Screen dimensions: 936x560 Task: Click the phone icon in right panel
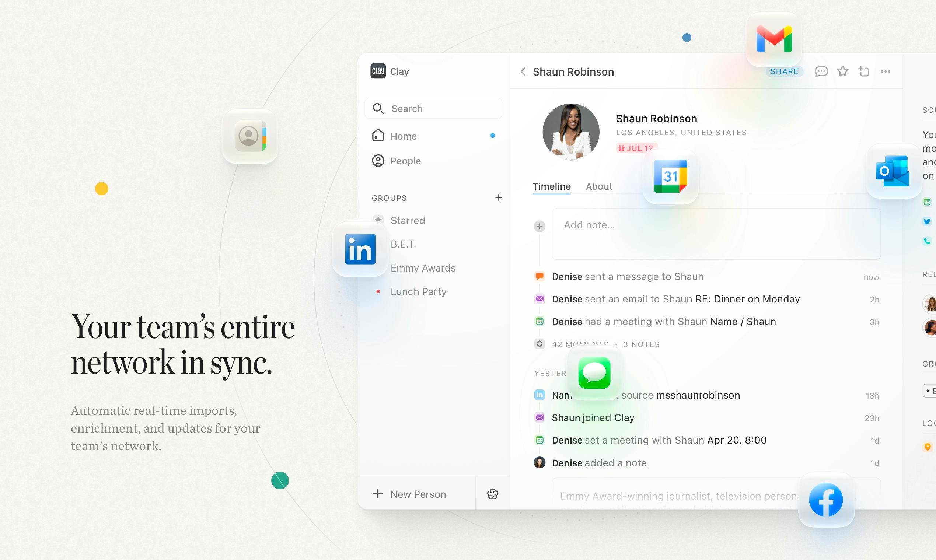(927, 241)
